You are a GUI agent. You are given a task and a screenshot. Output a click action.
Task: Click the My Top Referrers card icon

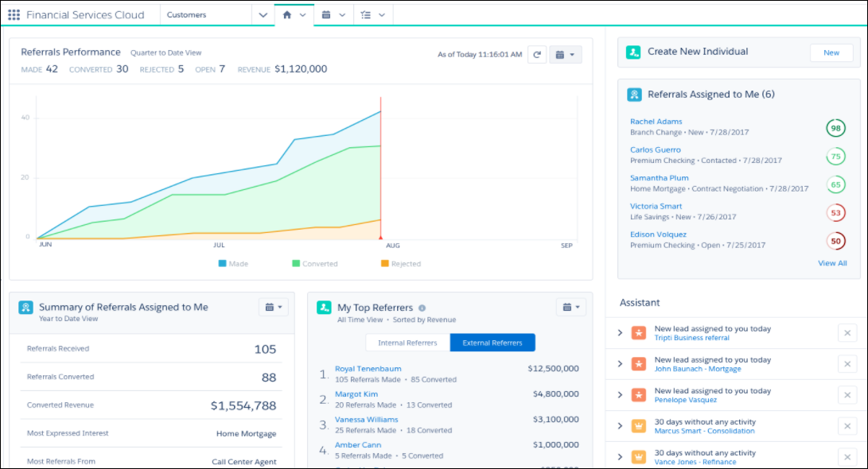tap(324, 308)
